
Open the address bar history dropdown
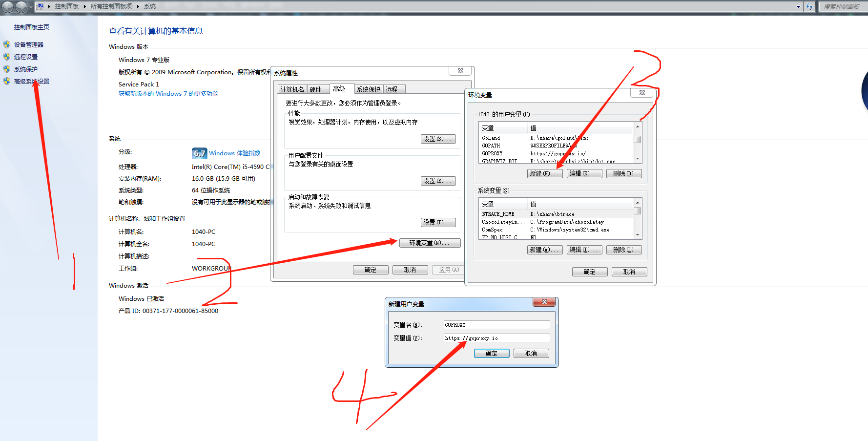tap(798, 6)
